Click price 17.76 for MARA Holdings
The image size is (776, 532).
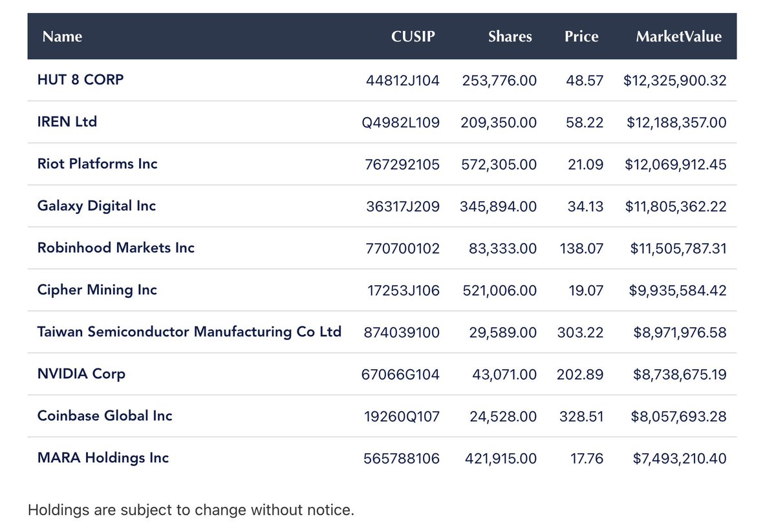click(586, 459)
